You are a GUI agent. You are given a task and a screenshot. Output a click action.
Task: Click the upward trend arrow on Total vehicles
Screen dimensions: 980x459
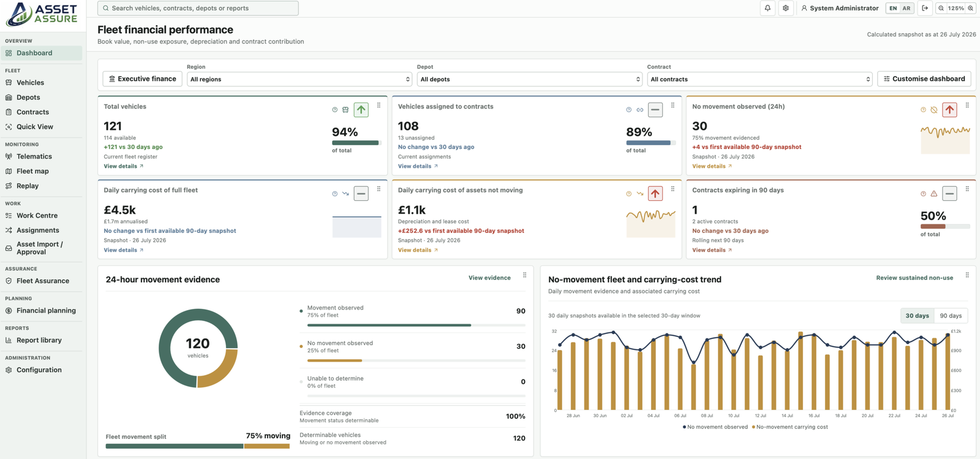[x=361, y=110]
